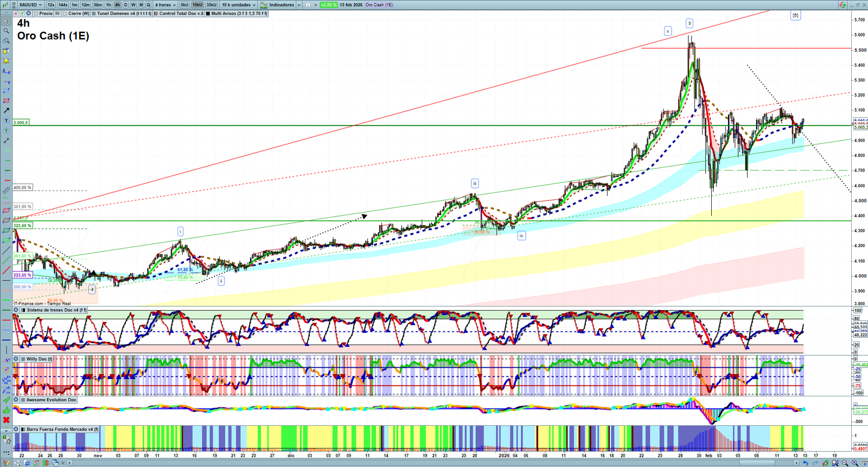Click the green checkmark icon in left toolbar
Screen dimensions: 868x467
coord(6,400)
